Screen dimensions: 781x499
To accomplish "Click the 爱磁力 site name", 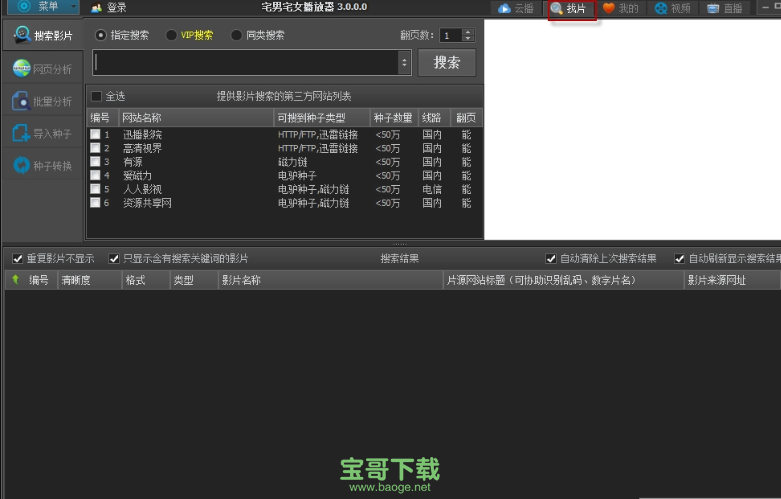I will click(137, 175).
